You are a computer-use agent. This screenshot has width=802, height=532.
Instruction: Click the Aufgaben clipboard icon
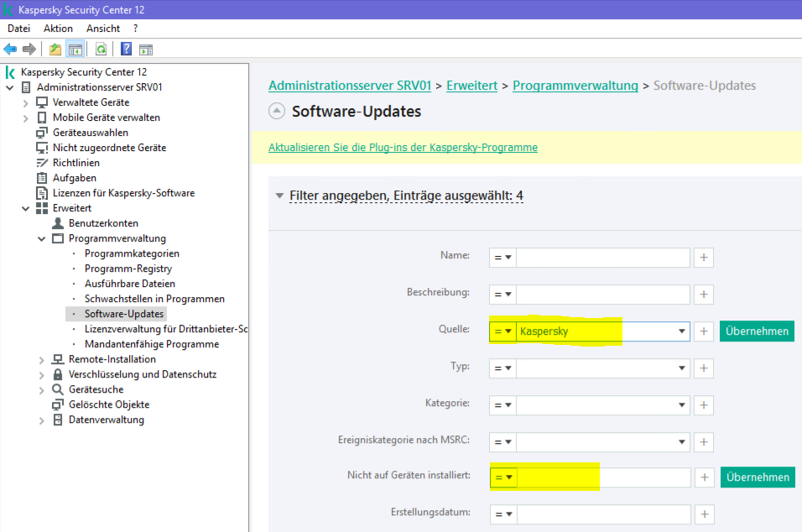(x=42, y=178)
